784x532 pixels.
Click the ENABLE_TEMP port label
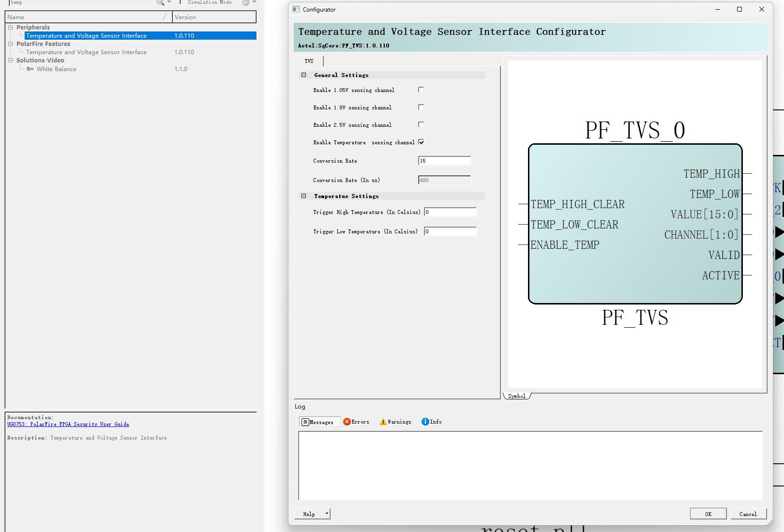(x=565, y=245)
